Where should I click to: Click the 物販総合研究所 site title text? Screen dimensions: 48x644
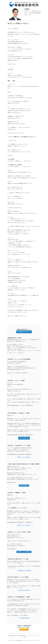[27, 5]
